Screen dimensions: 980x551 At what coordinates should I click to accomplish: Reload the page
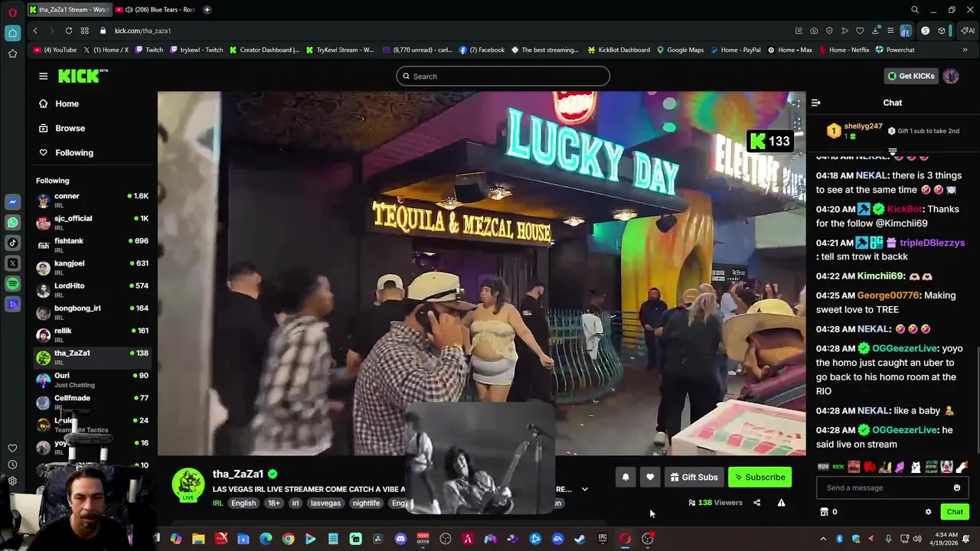tap(68, 31)
